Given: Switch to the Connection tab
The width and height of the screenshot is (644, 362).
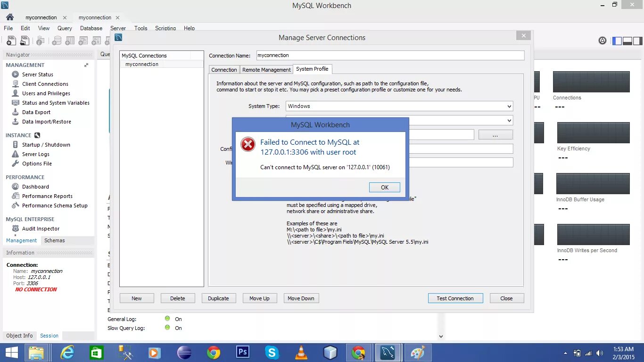Looking at the screenshot, I should click(224, 70).
